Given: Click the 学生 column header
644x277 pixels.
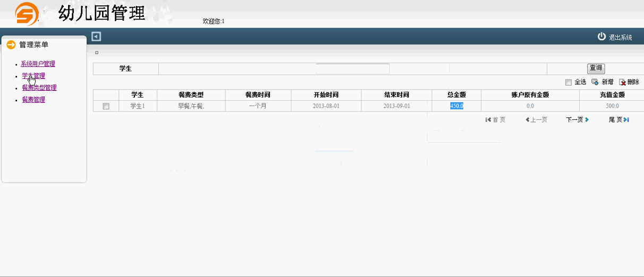Looking at the screenshot, I should [x=138, y=95].
